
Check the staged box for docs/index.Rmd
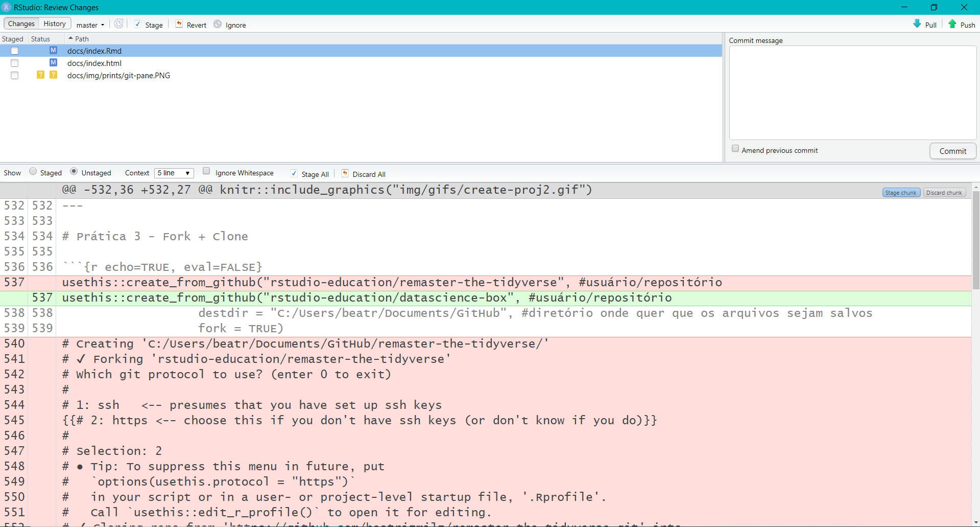15,51
